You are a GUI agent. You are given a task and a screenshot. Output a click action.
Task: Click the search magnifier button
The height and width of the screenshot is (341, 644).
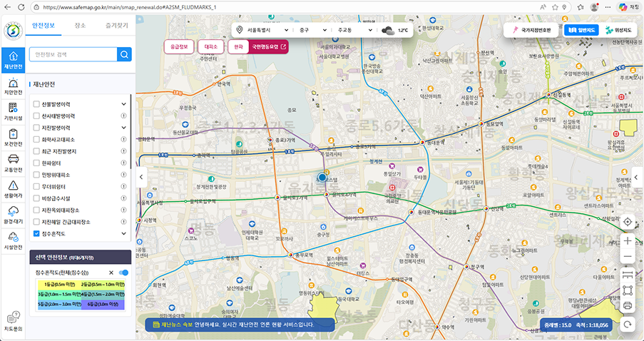point(124,54)
